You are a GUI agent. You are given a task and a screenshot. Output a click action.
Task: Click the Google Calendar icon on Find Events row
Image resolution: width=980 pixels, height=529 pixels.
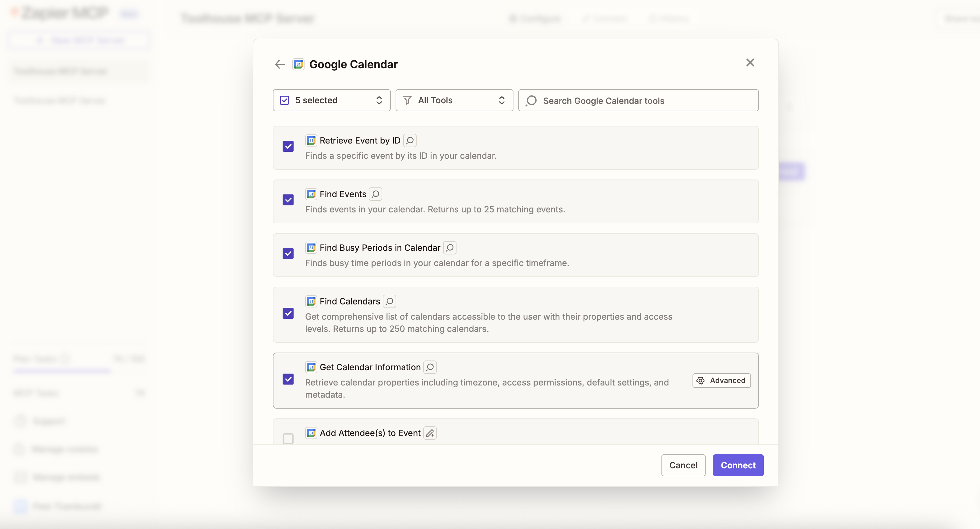(311, 194)
